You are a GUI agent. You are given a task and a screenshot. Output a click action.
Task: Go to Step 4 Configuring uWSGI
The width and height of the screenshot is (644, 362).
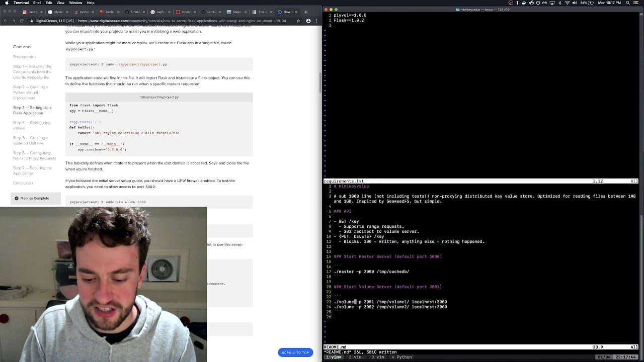click(32, 125)
